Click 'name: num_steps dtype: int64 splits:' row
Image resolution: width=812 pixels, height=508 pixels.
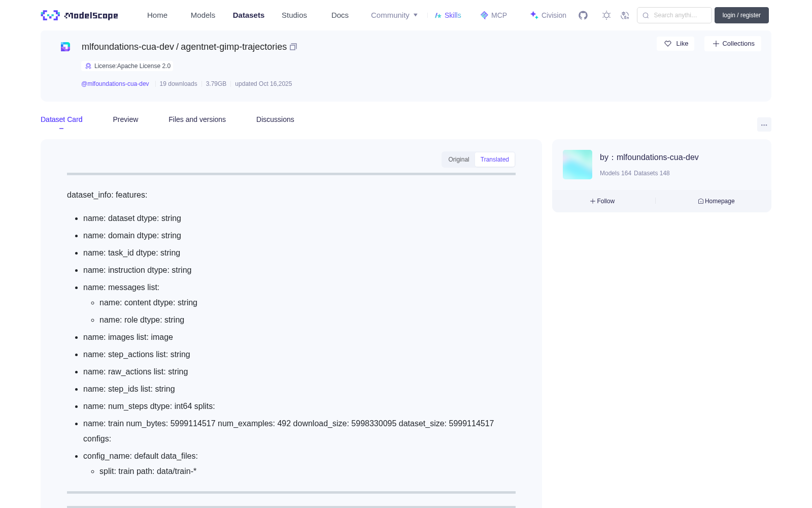coord(149,406)
